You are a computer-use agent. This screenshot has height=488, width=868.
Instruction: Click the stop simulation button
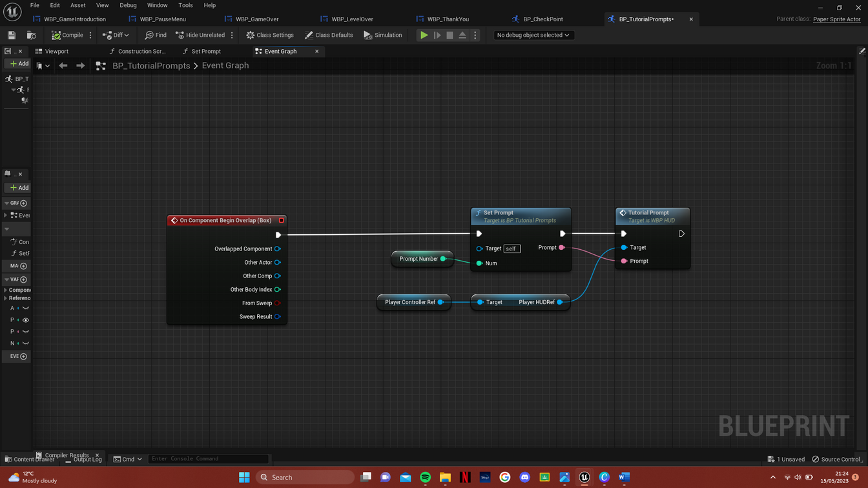pyautogui.click(x=450, y=35)
